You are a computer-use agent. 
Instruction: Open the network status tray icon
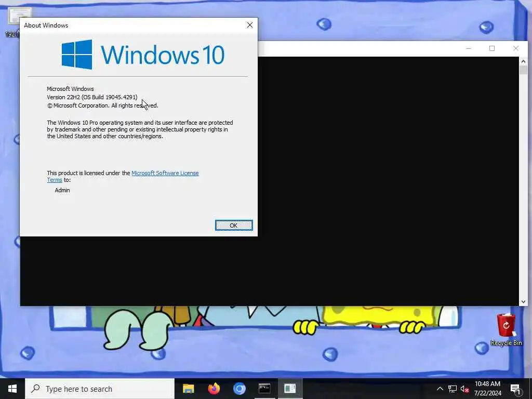(453, 389)
